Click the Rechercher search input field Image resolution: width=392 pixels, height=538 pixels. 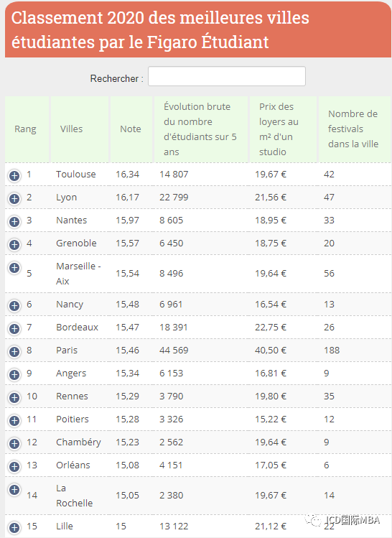(227, 76)
